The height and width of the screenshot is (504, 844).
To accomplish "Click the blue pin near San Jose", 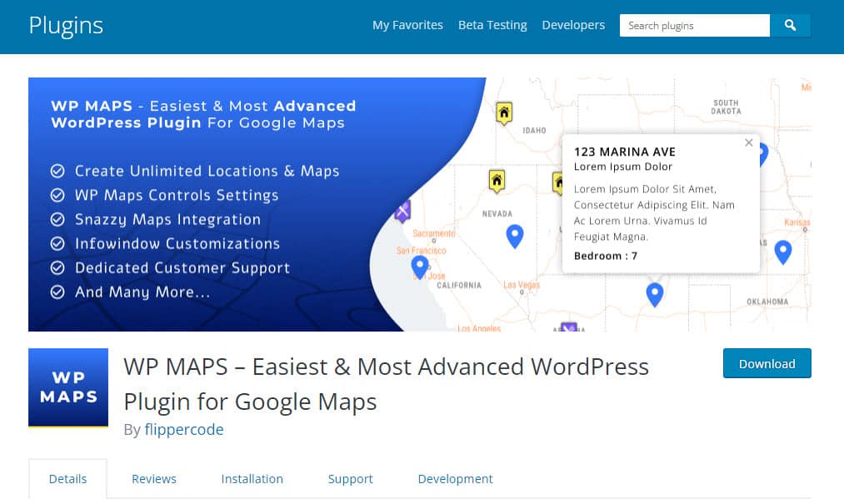I will pos(419,267).
